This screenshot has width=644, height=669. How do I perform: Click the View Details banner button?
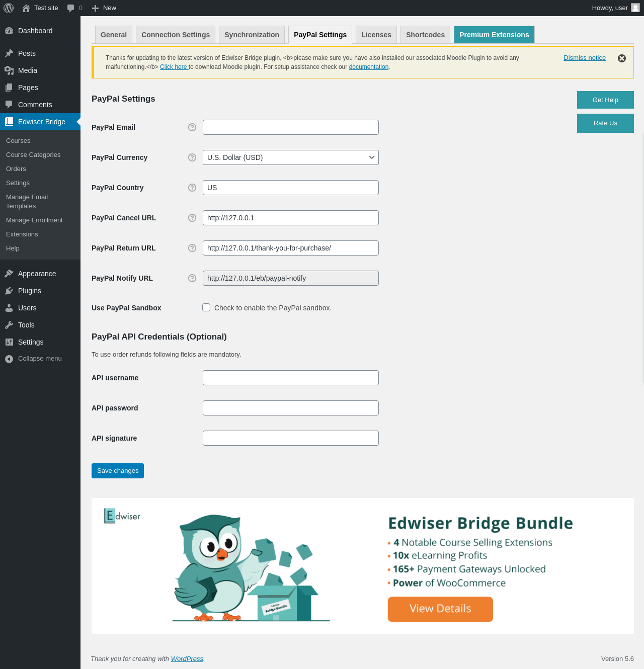click(x=440, y=609)
